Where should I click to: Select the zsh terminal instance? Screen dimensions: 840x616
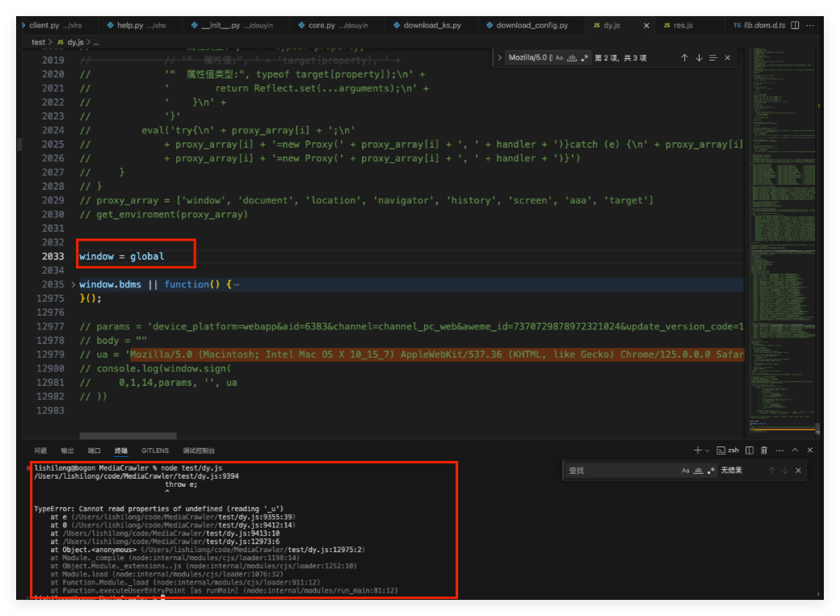(728, 450)
